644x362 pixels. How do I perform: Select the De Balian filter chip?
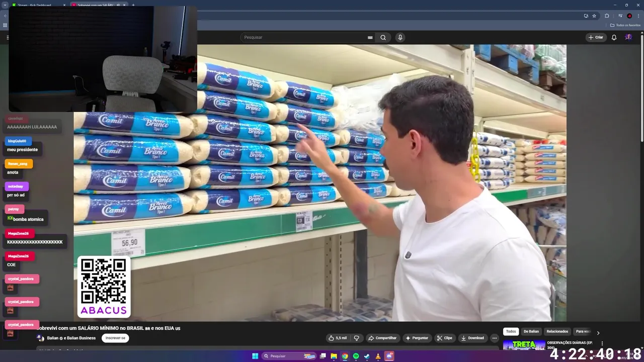tap(531, 331)
